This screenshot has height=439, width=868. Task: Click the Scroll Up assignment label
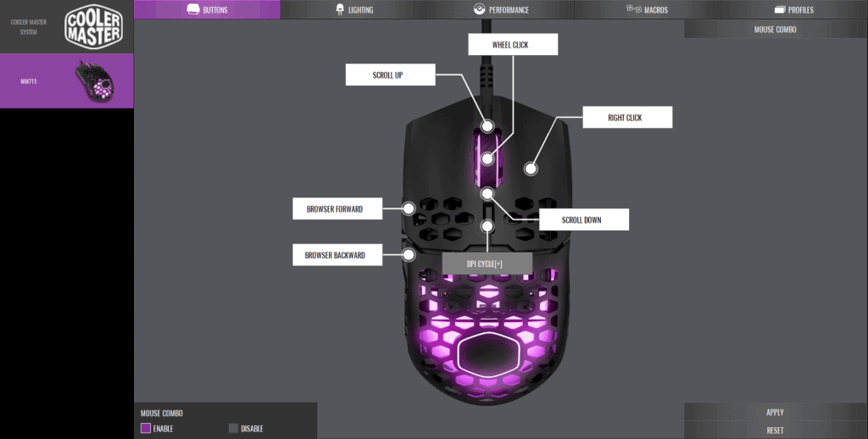[x=390, y=75]
